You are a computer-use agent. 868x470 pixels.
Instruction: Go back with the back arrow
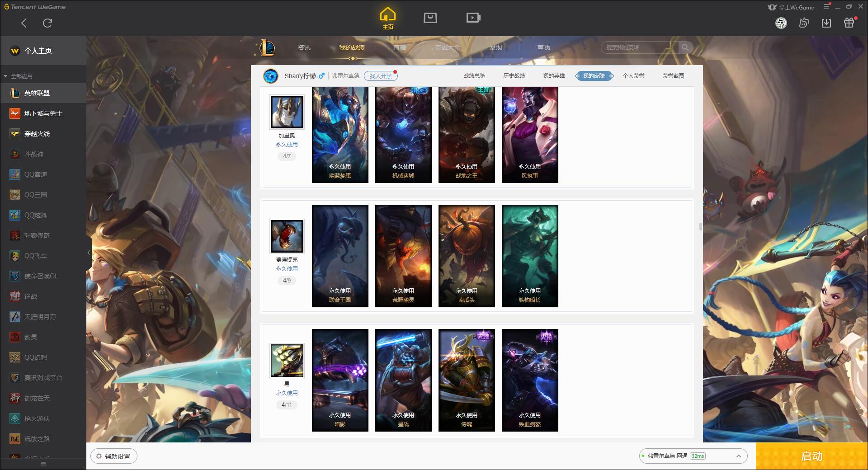(x=24, y=23)
